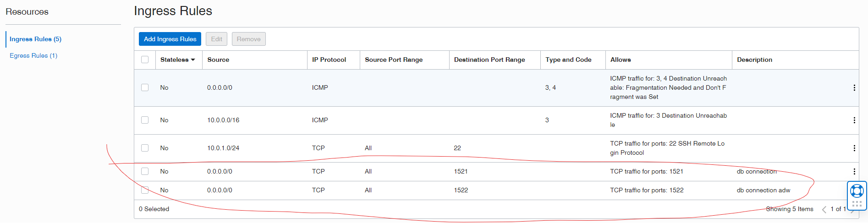Click the lifebuoy help icon
The image size is (868, 223).
857,190
